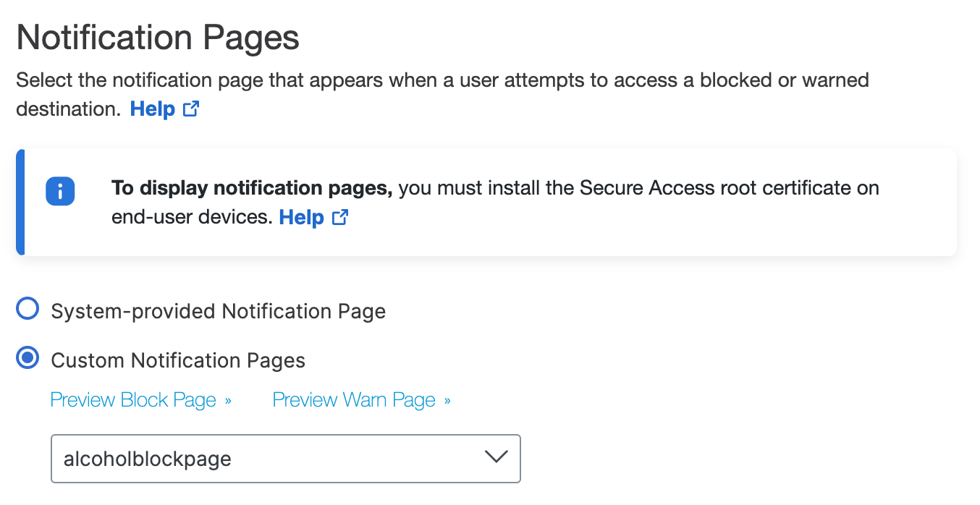
Task: Select the Custom Notification Pages radio button
Action: click(28, 359)
